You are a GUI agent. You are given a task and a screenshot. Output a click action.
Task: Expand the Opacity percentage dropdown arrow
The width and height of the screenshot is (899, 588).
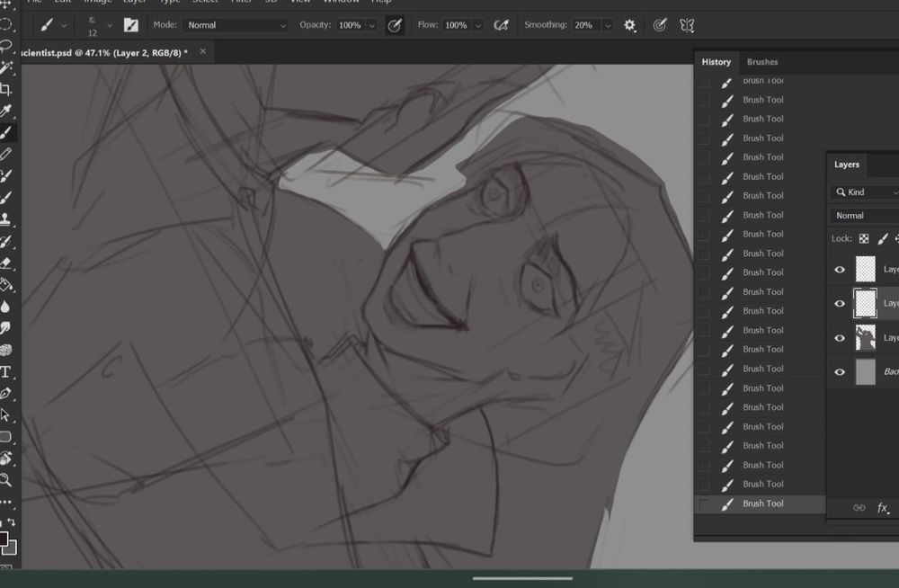coord(371,25)
